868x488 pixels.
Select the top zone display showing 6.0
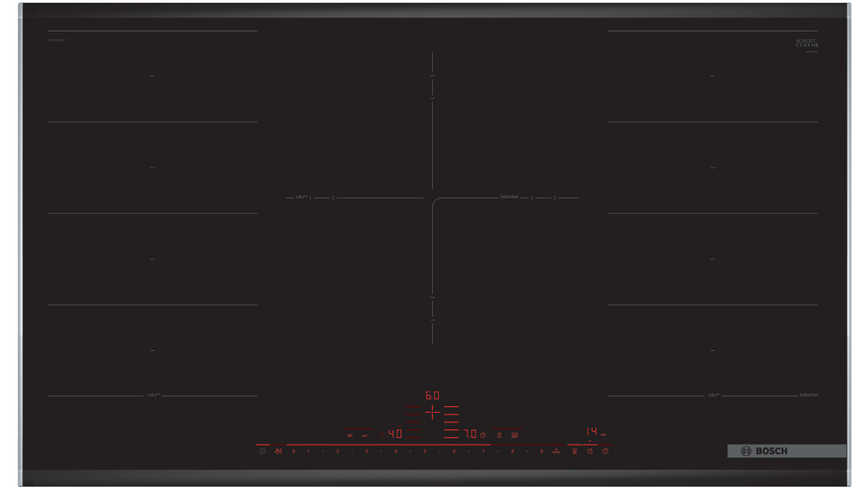(432, 395)
